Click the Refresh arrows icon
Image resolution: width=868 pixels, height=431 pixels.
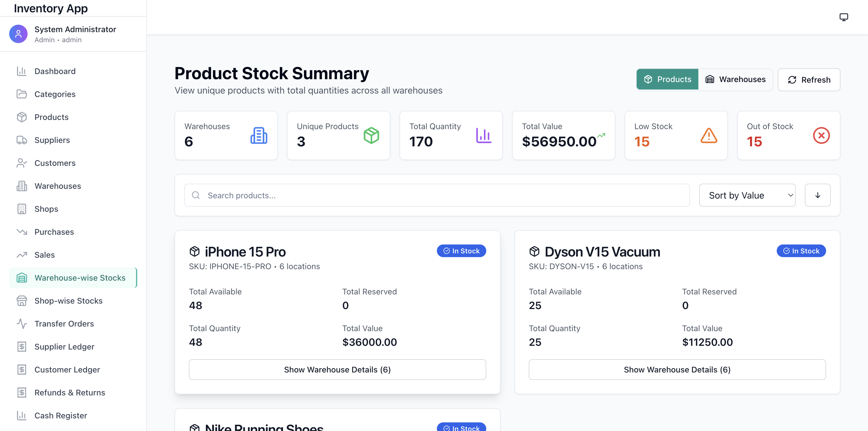tap(792, 79)
